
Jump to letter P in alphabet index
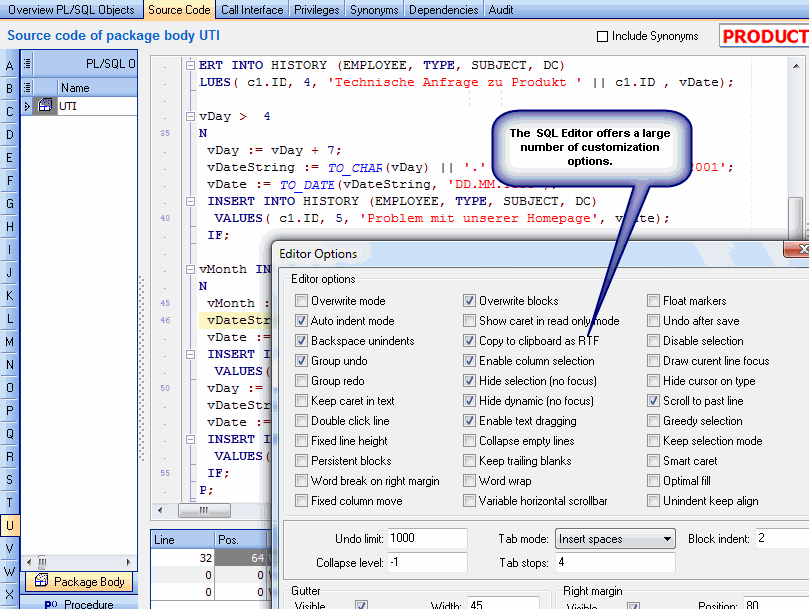pos(9,411)
